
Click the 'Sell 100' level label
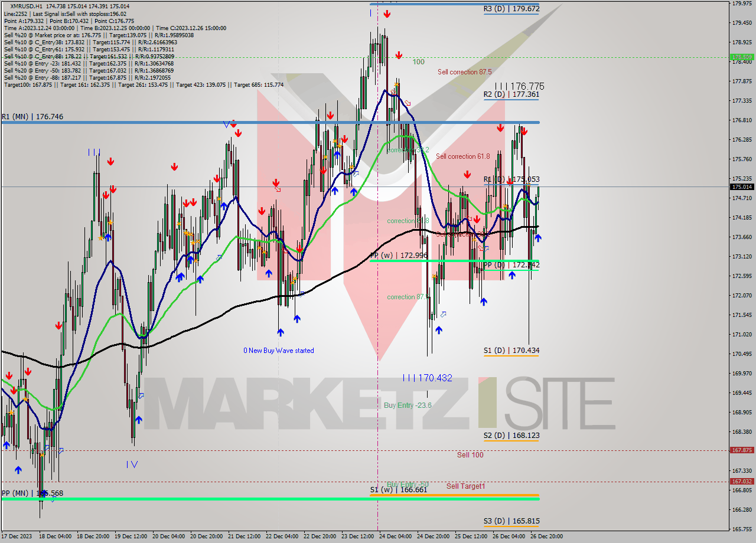pyautogui.click(x=470, y=455)
